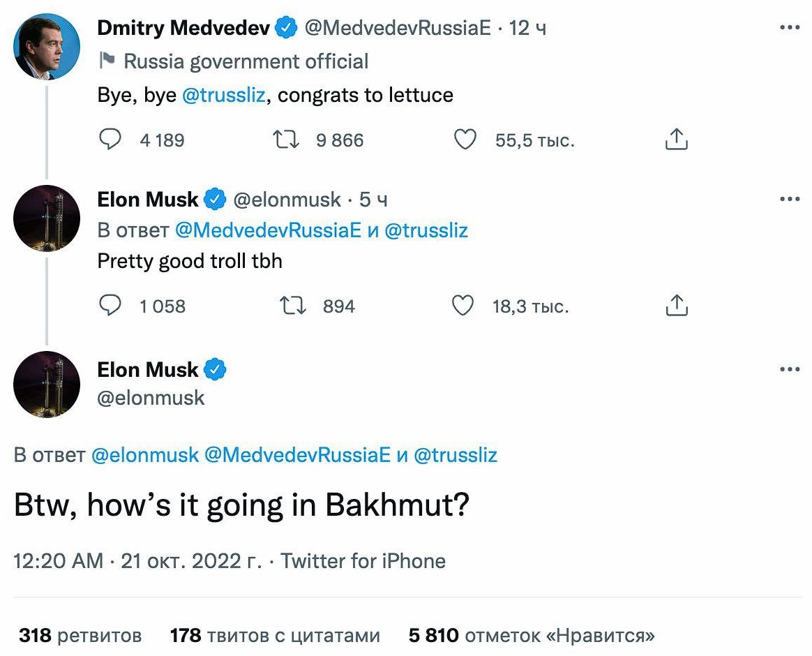Viewport: 812px width, 656px height.
Task: Reply to Medvedev's lettuce tweet
Action: (110, 140)
